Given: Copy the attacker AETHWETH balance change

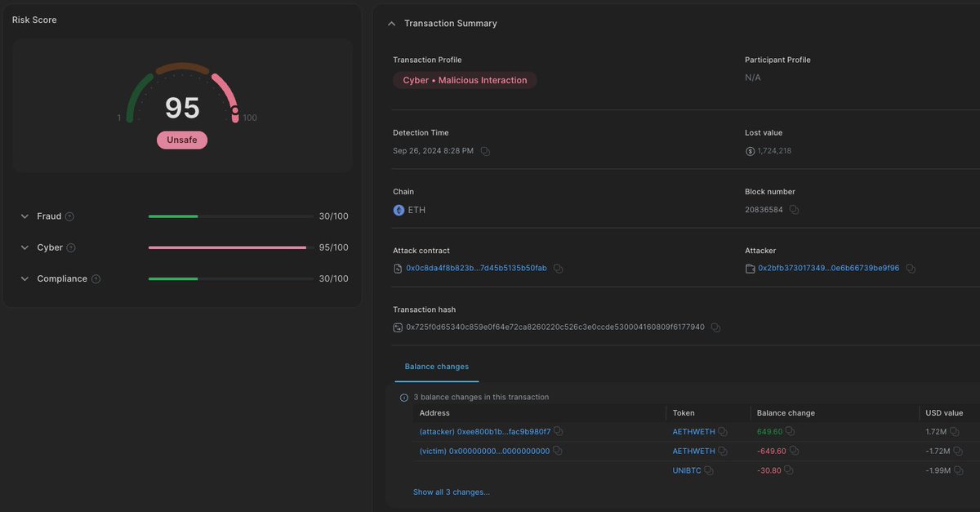Looking at the screenshot, I should coord(787,431).
